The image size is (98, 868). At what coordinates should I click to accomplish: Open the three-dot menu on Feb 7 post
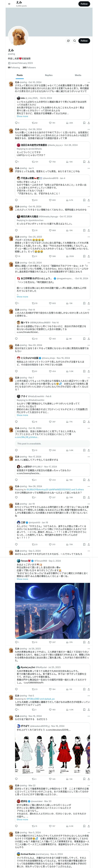[x=89, y=378]
